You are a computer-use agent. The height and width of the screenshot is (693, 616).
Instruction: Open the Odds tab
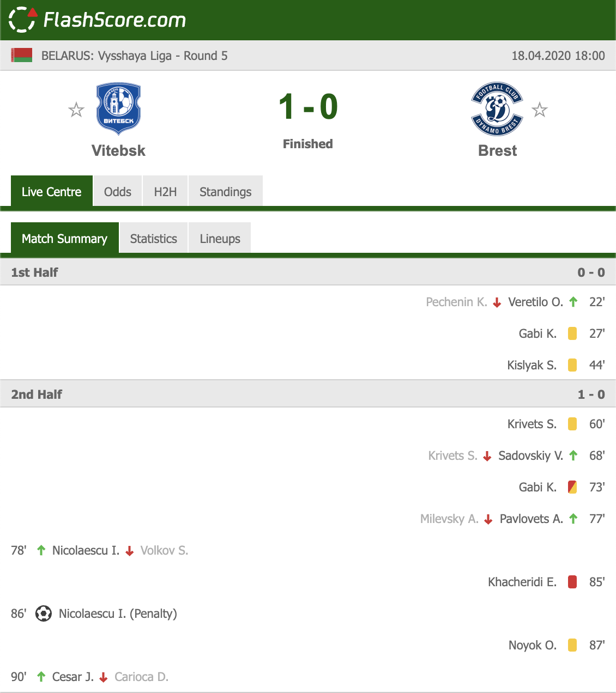tap(118, 191)
